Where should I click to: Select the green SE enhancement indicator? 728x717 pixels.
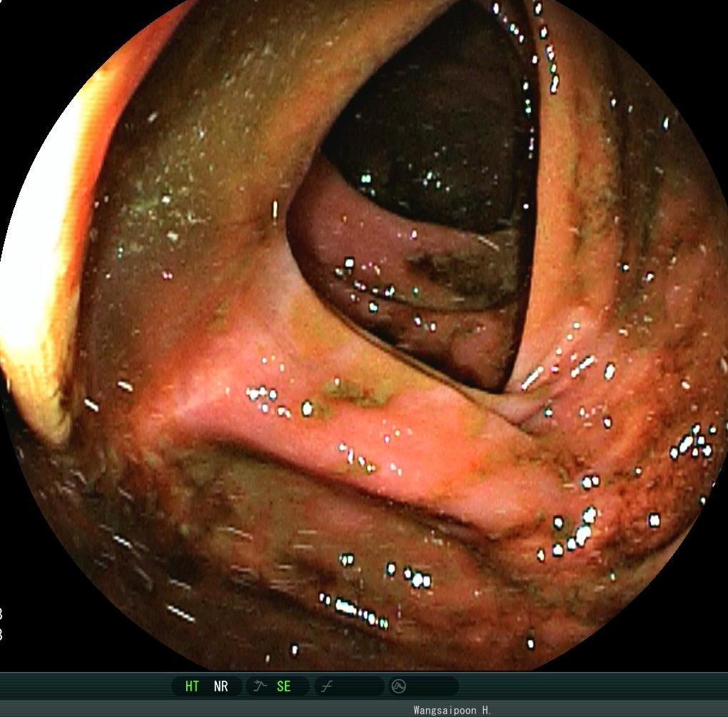point(283,686)
